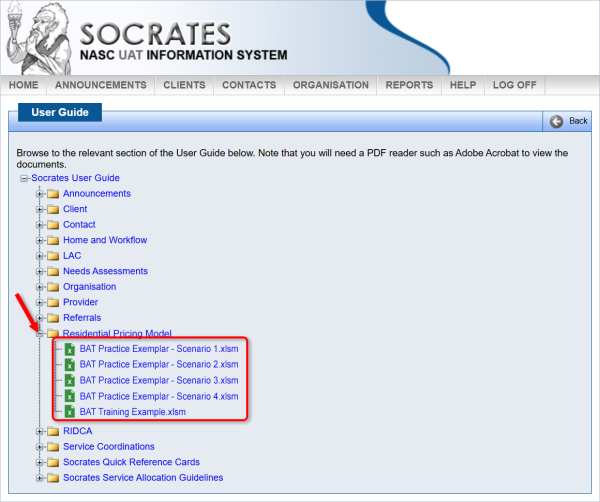Screen dimensions: 600x502
Task: Expand the LAC tree node
Action: coord(39,256)
